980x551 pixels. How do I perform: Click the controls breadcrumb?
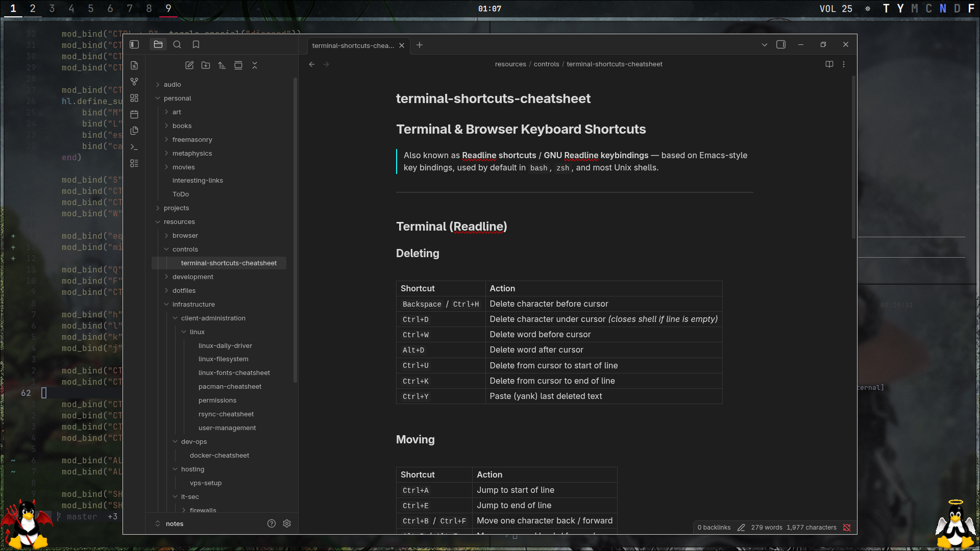[546, 64]
